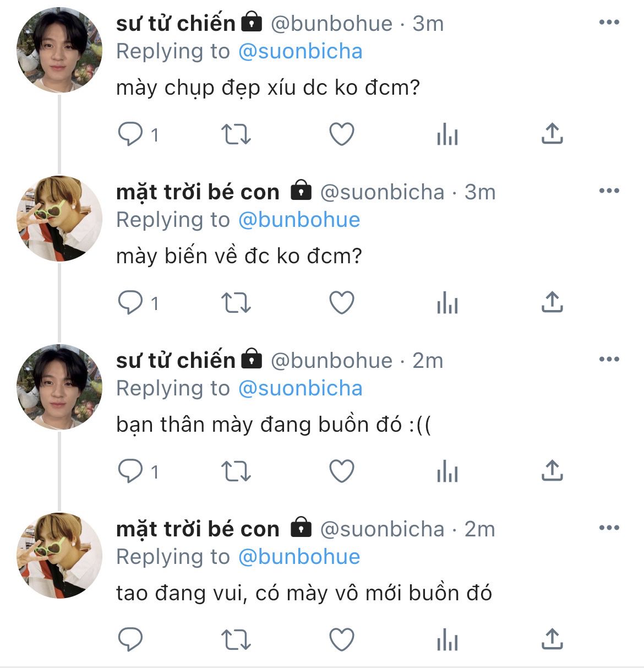Share the 'tao đang vui' tweet

[552, 640]
